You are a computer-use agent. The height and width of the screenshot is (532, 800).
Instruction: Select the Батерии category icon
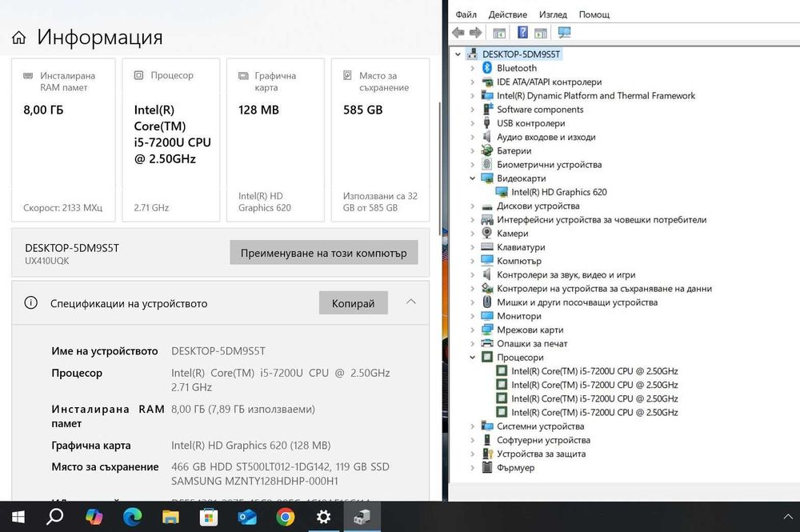click(487, 150)
